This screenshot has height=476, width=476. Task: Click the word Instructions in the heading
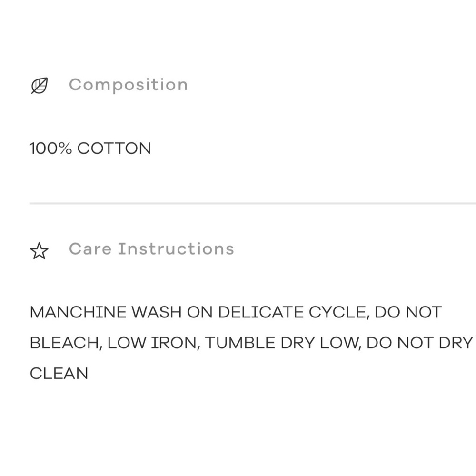(176, 248)
